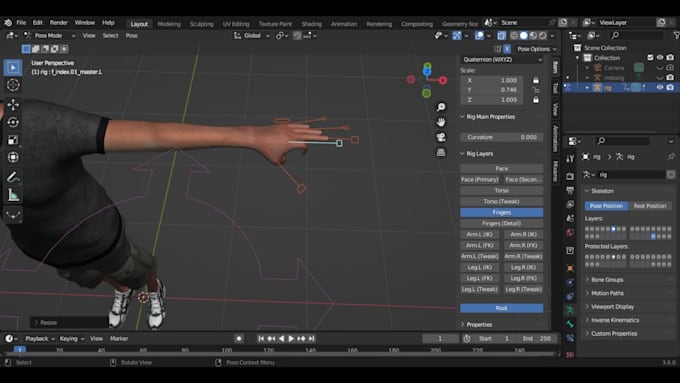Toggle Fingers rig layer
This screenshot has height=383, width=680.
[501, 213]
